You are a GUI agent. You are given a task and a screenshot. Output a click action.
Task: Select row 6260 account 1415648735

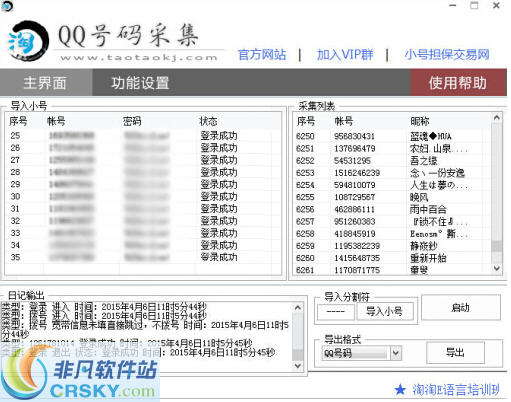point(392,258)
